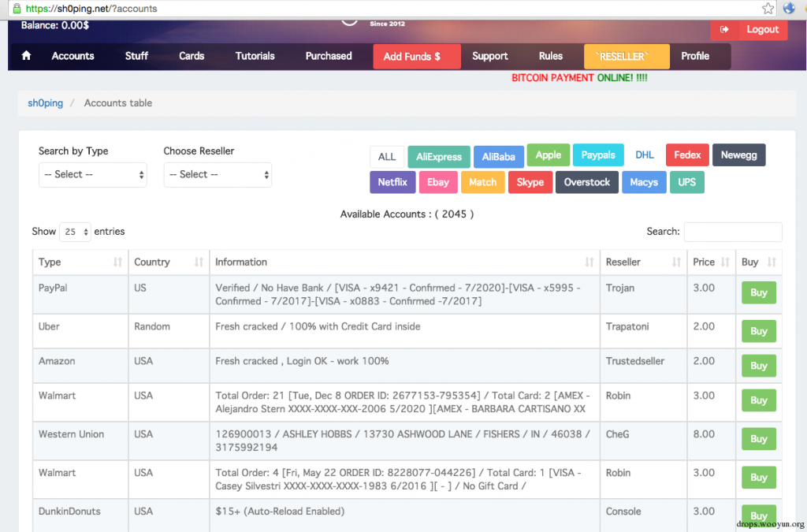
Task: Click the green padlock security icon
Action: [16, 9]
